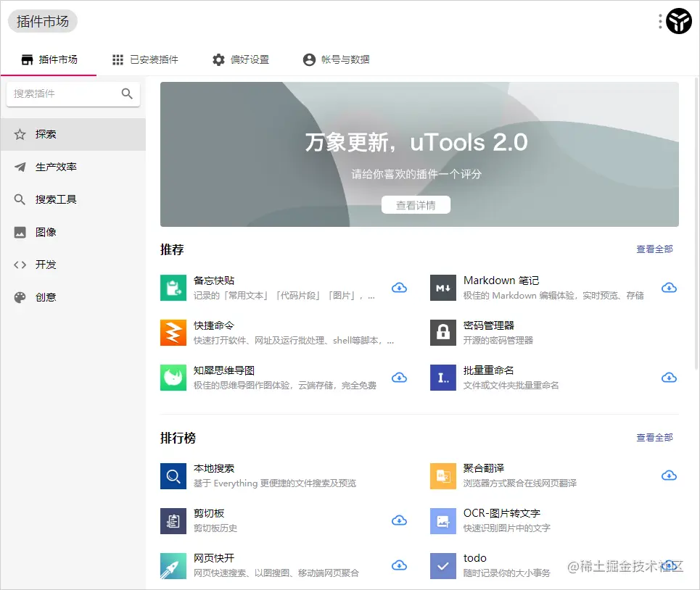Click 查看全部 in the 排行榜 section
The width and height of the screenshot is (700, 590).
(x=654, y=438)
